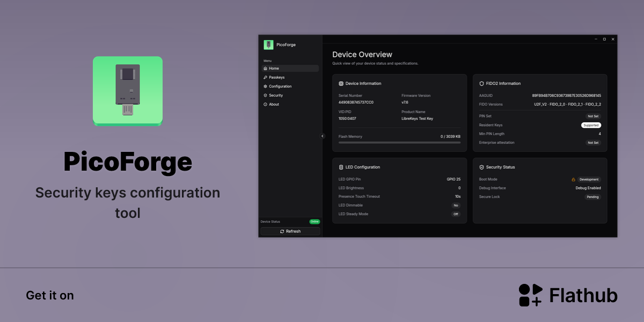
Task: Click the Passkeys key icon in the sidebar
Action: coord(265,77)
